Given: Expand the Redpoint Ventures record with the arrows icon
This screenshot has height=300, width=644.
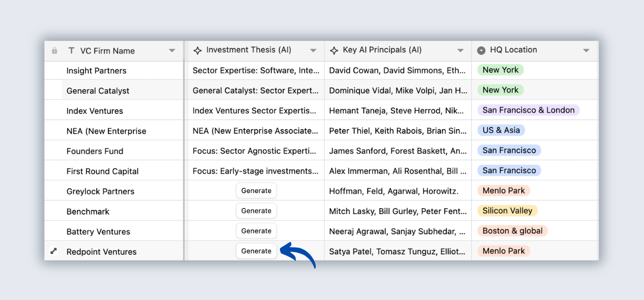Looking at the screenshot, I should coord(54,251).
